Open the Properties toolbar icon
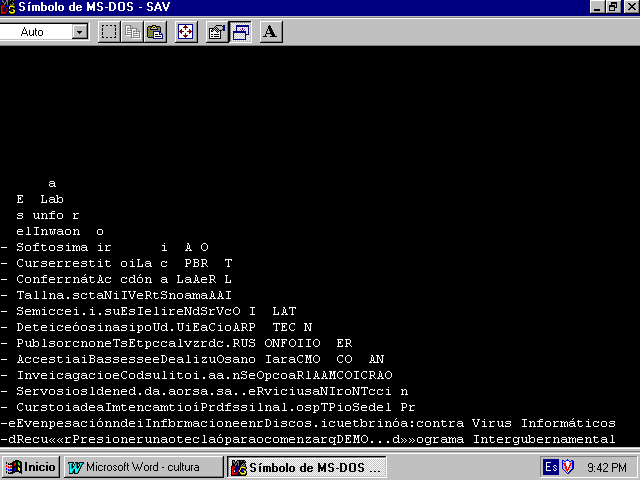 (217, 32)
